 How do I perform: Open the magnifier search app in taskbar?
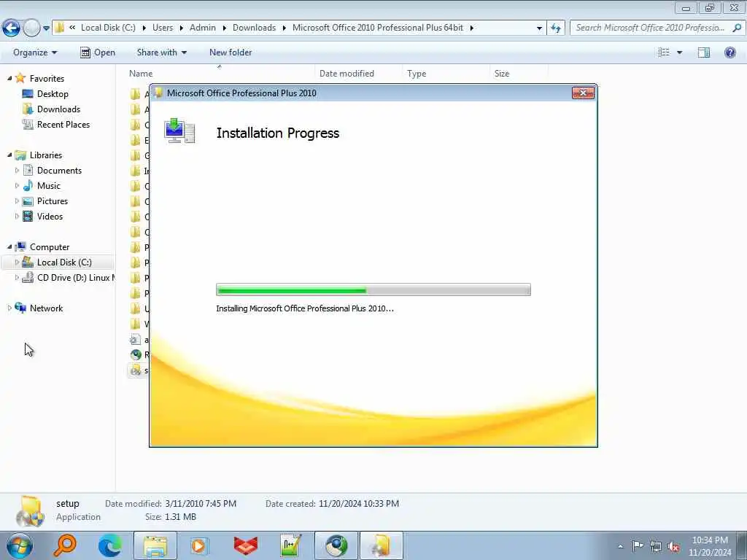pyautogui.click(x=65, y=545)
